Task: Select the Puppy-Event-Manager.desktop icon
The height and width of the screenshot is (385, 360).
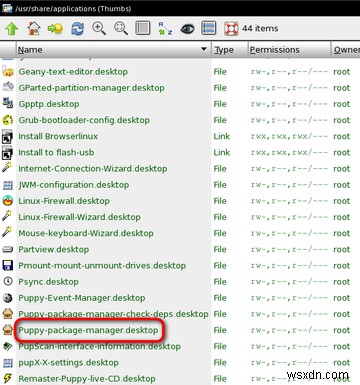Action: tap(8, 297)
